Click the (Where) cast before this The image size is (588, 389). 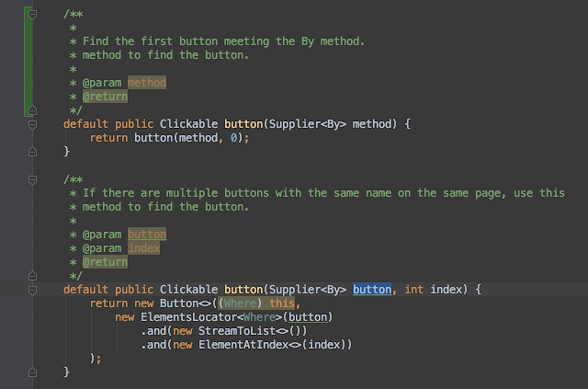pyautogui.click(x=240, y=303)
